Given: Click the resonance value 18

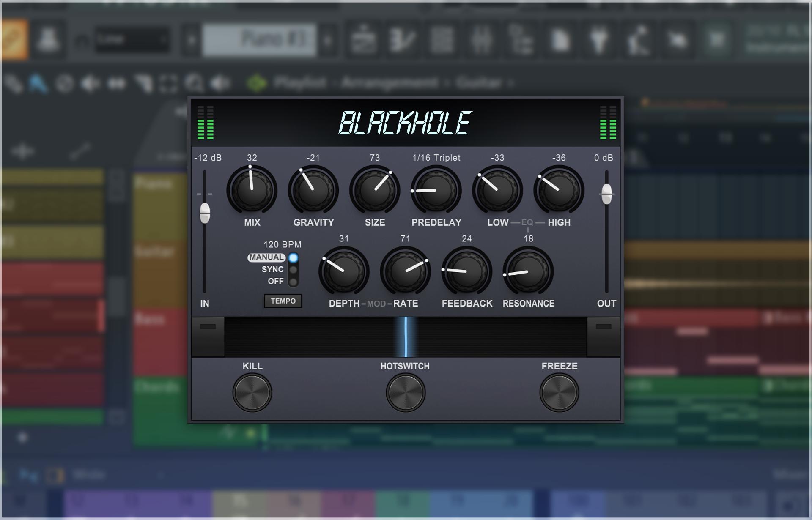Looking at the screenshot, I should point(528,239).
